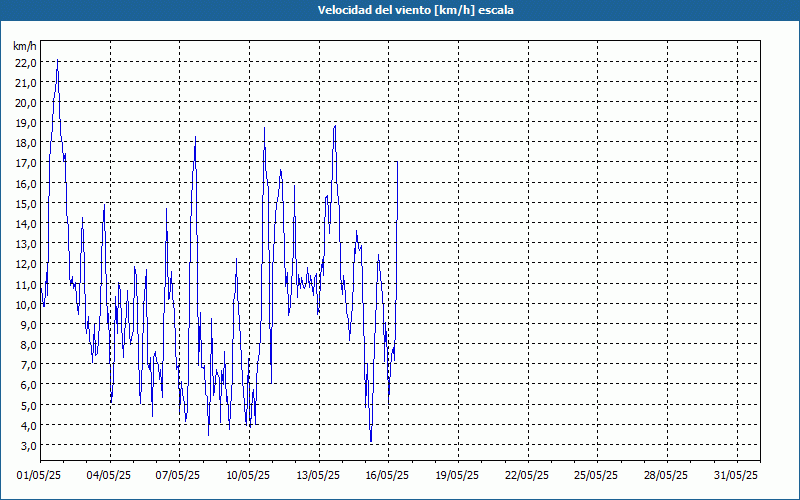
Task: Select the 11,0 y-axis value
Action: (26, 284)
